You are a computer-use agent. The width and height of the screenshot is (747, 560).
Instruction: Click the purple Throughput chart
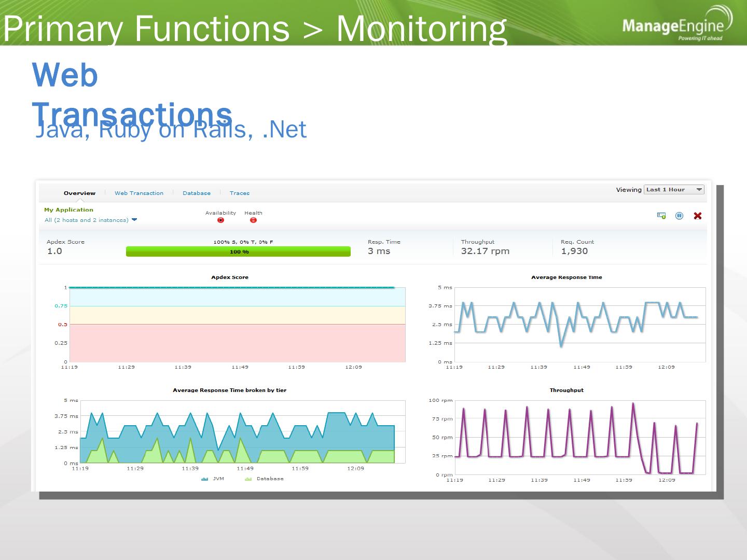[579, 438]
